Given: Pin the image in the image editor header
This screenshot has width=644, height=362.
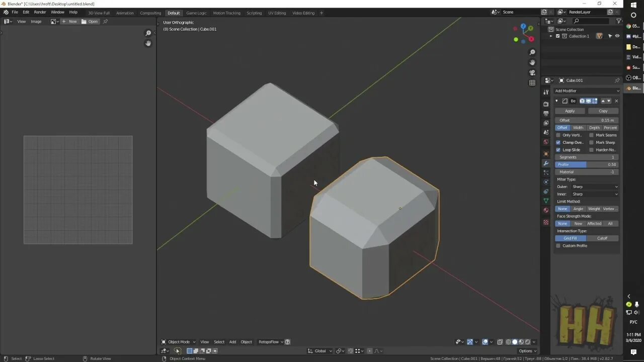Looking at the screenshot, I should [105, 22].
